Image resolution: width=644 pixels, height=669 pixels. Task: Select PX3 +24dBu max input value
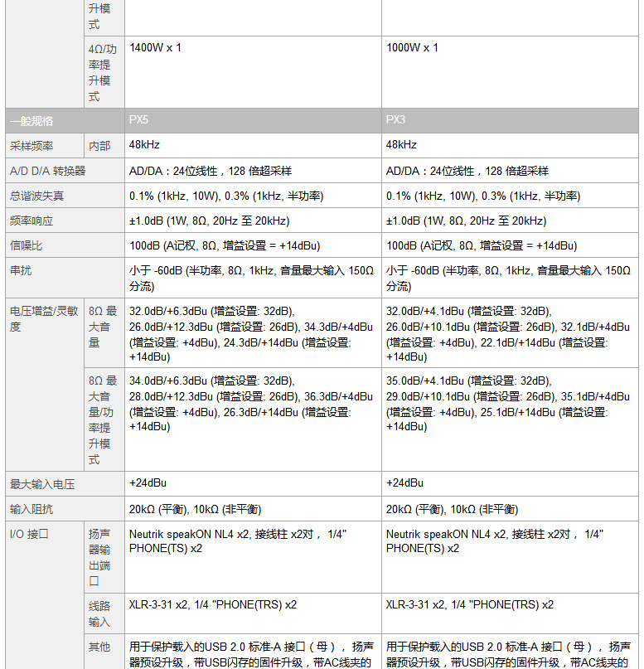click(x=510, y=484)
